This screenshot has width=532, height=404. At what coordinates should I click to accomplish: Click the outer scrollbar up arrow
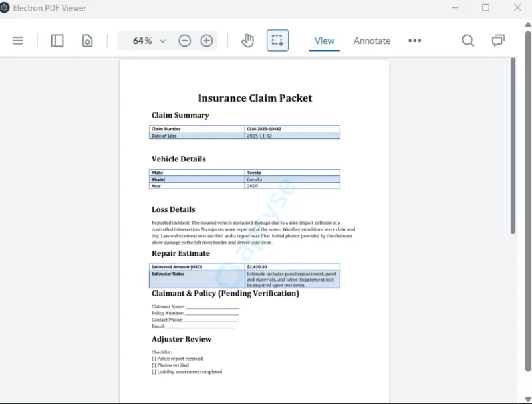point(528,25)
